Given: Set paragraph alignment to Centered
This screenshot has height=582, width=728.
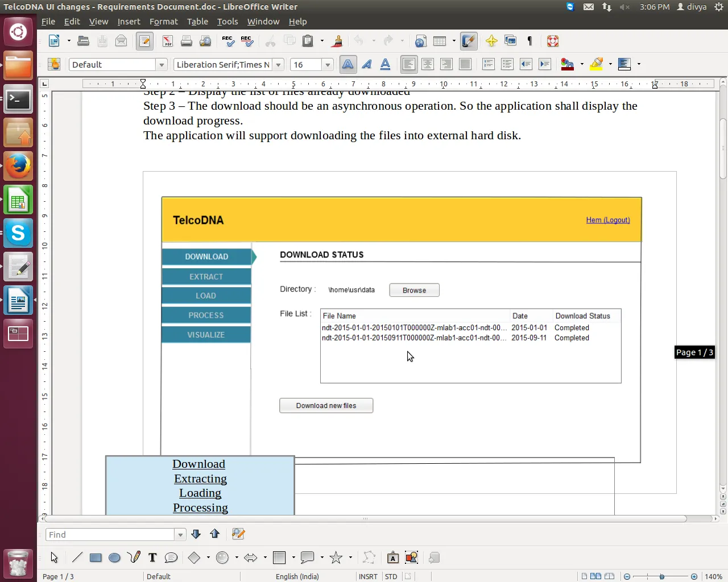Looking at the screenshot, I should [427, 64].
